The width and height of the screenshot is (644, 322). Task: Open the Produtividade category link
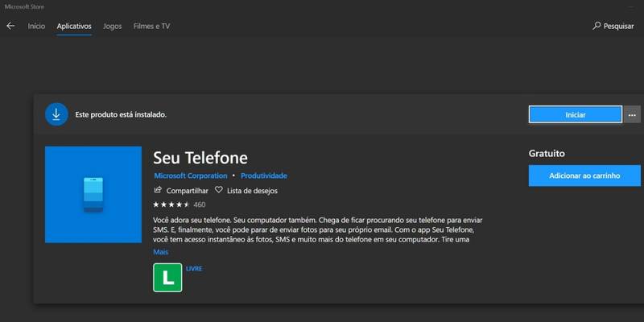tap(264, 175)
